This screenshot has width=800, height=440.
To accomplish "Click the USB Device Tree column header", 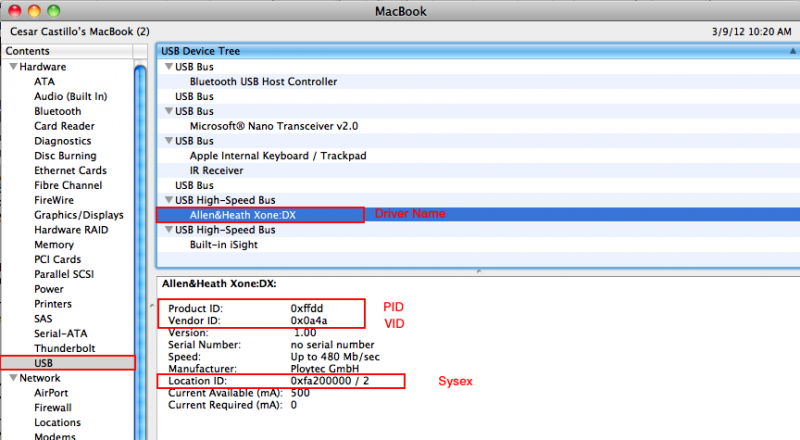I will click(478, 51).
